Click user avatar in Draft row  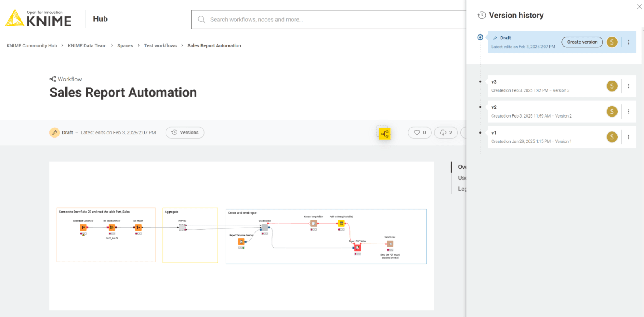tap(612, 42)
